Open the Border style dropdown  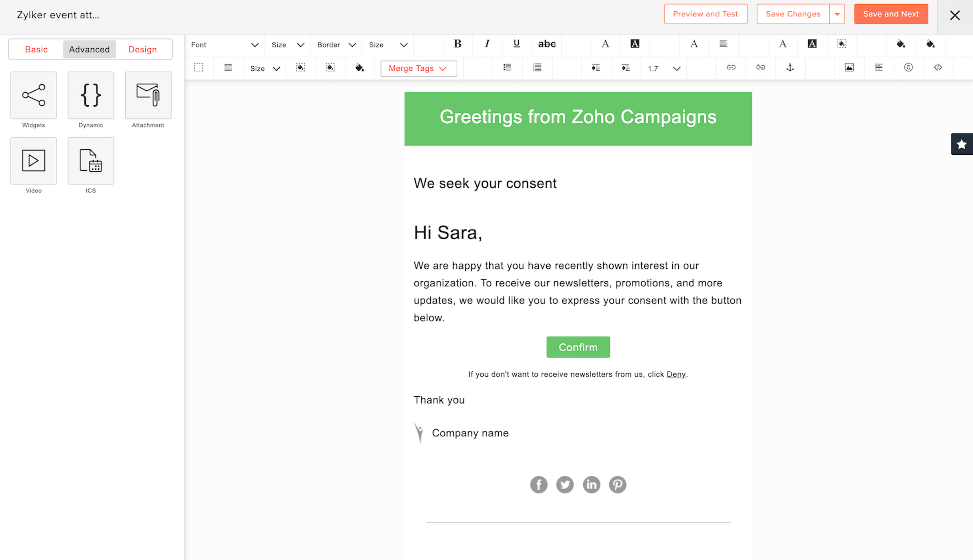click(x=336, y=45)
